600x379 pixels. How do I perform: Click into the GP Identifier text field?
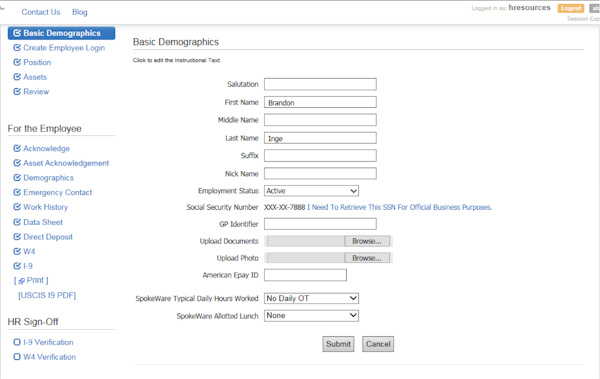320,224
